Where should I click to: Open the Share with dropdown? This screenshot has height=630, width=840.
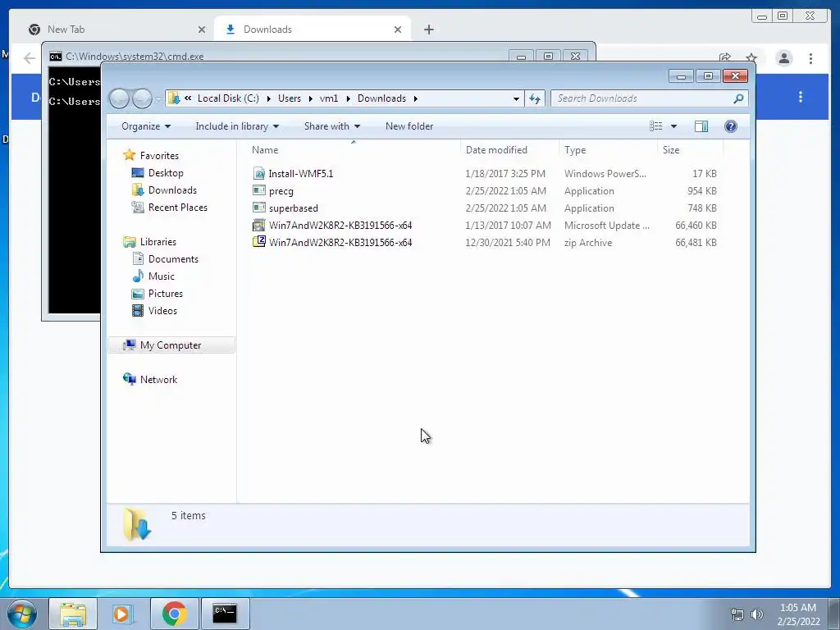click(332, 126)
